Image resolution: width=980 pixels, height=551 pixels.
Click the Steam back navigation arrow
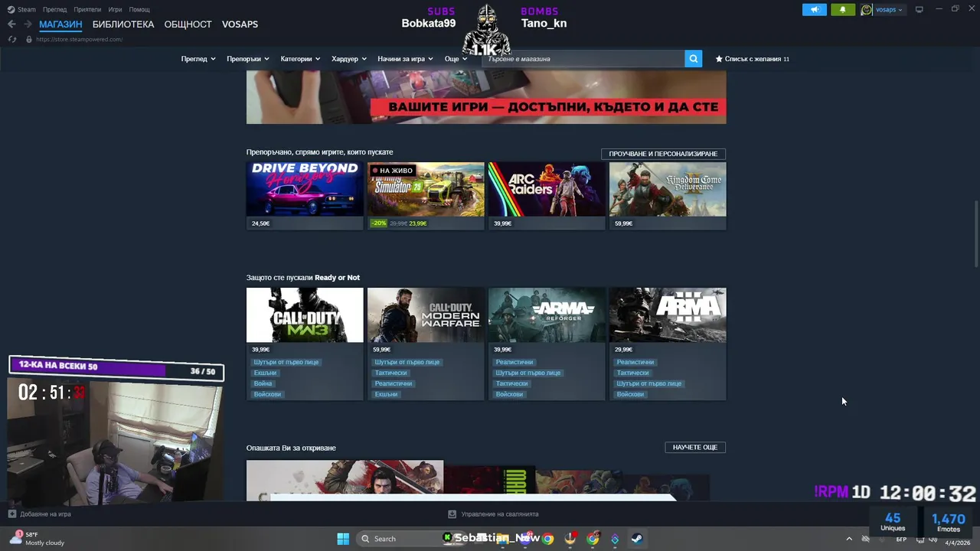[11, 24]
